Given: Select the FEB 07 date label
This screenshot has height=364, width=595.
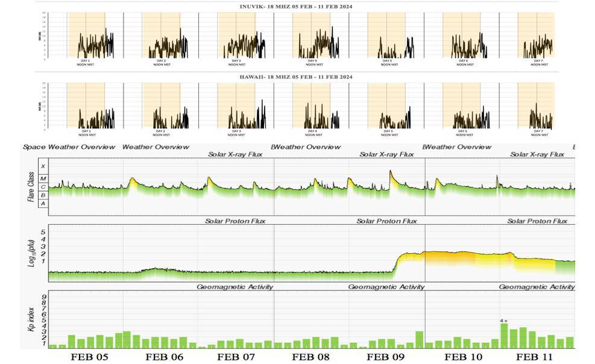Looking at the screenshot, I should click(x=236, y=357).
